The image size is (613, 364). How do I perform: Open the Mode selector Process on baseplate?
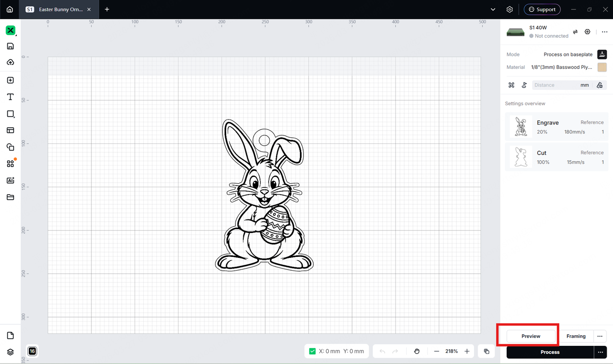click(568, 55)
